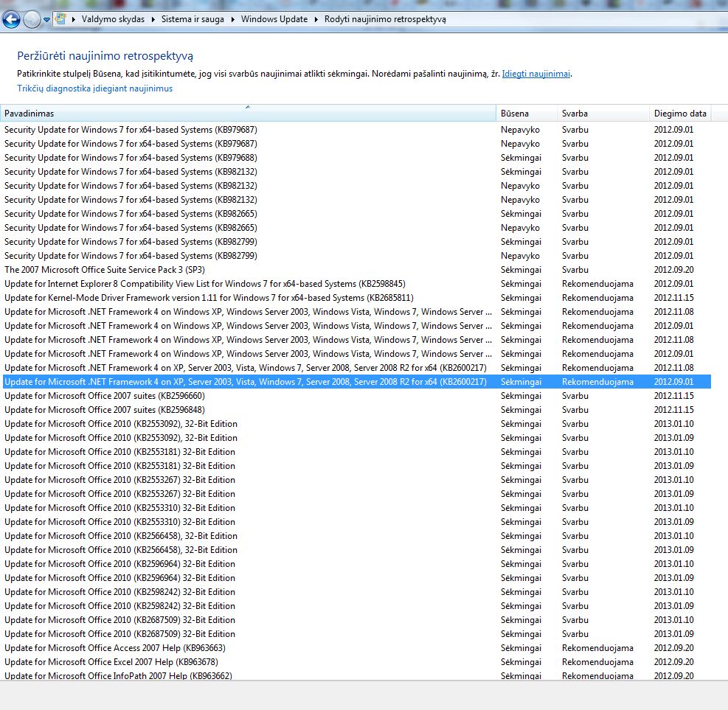Screen dimensions: 728x710
Task: Open the Įdiegti naujinimai link
Action: (536, 74)
